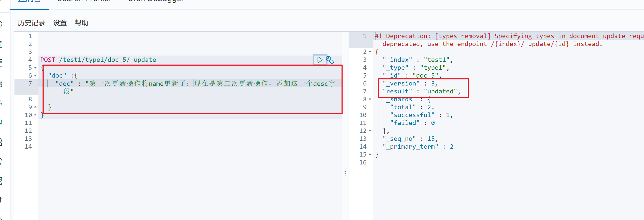Image resolution: width=644 pixels, height=220 pixels.
Task: Collapse response fold arrow at line 2
Action: (370, 52)
